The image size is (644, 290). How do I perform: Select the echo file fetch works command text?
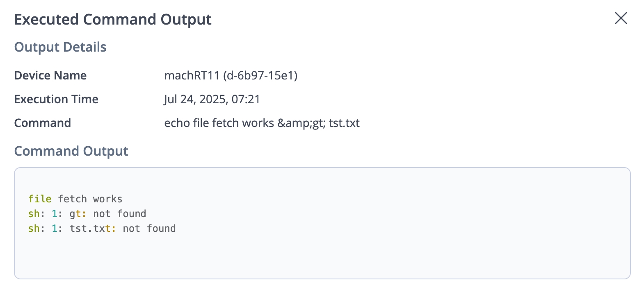pos(219,123)
